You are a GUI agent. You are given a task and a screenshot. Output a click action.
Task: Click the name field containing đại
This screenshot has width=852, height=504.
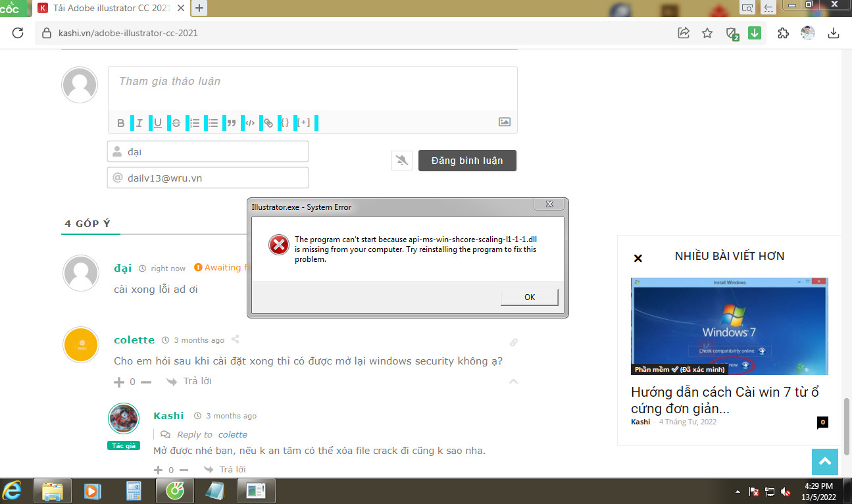coord(208,151)
